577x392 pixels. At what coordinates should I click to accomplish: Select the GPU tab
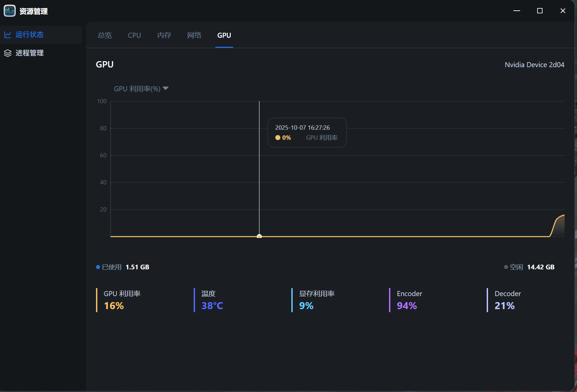224,35
